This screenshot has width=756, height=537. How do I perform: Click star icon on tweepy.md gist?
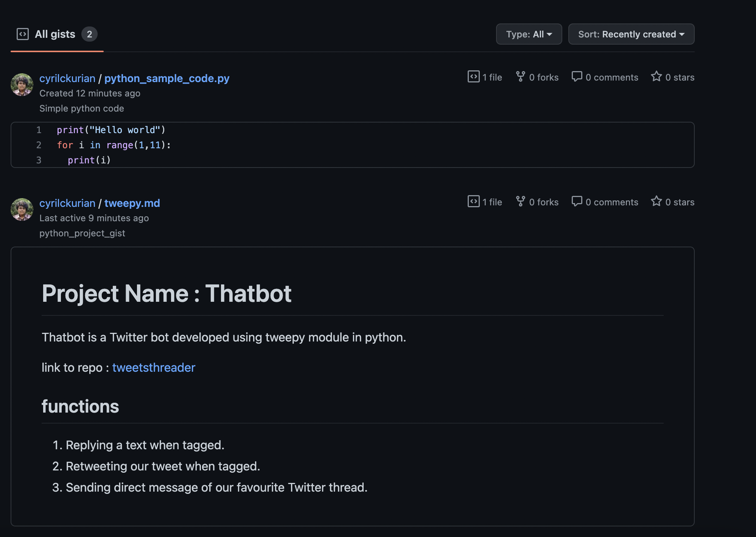pos(656,202)
